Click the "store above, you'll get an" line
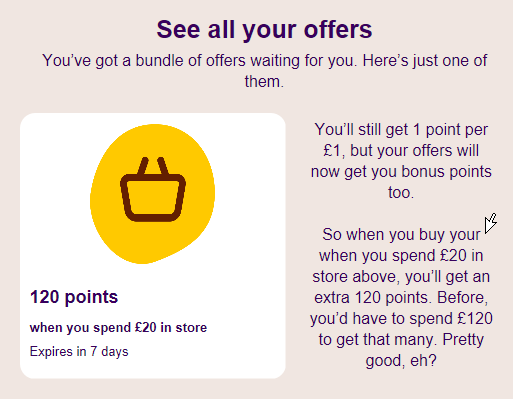This screenshot has height=399, width=513. click(x=401, y=277)
